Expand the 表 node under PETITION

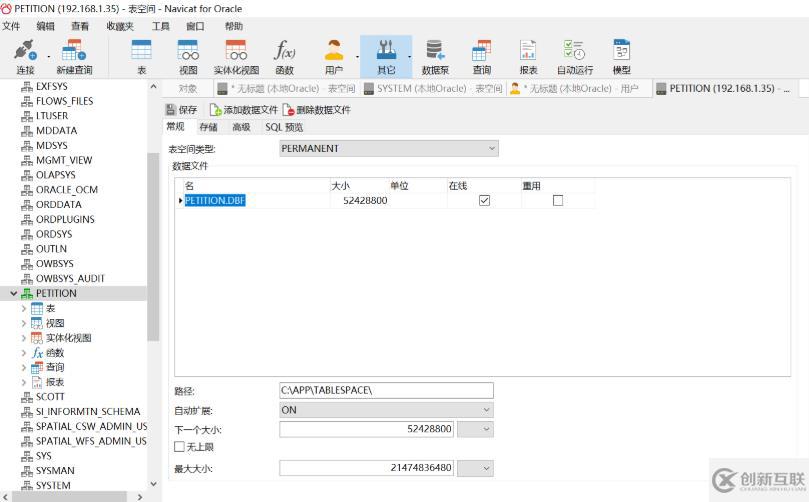(24, 308)
